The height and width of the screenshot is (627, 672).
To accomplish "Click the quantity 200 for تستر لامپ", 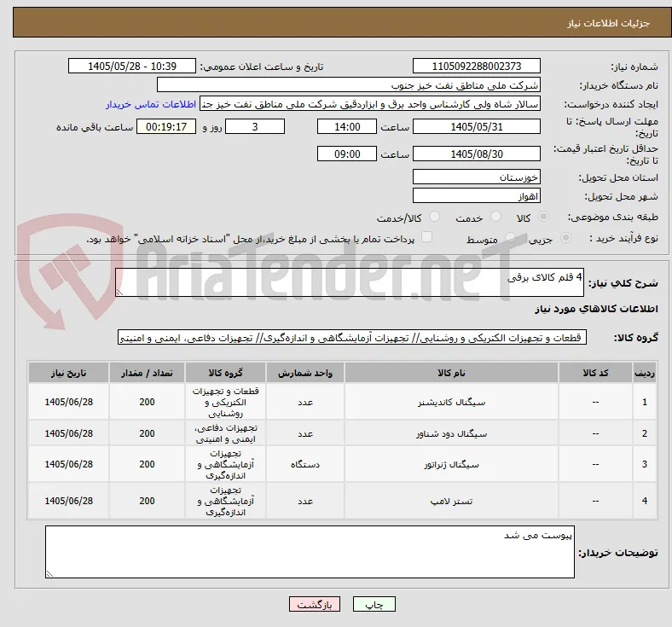I will point(147,501).
